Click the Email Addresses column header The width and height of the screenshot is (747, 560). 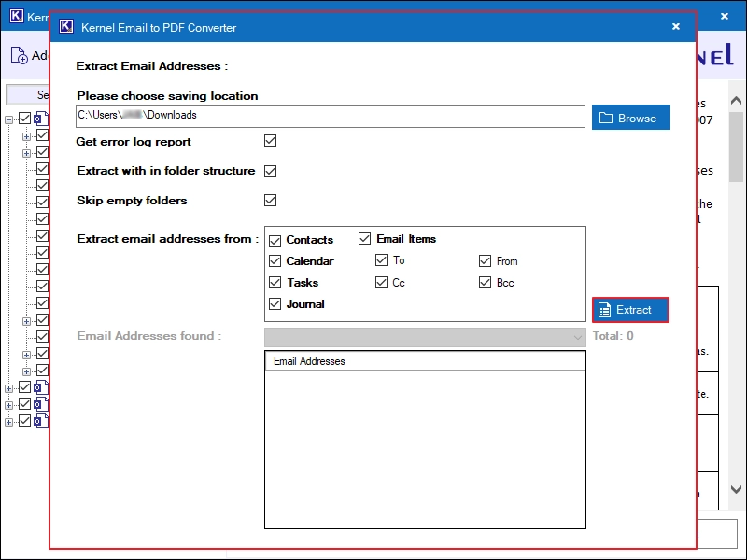425,361
